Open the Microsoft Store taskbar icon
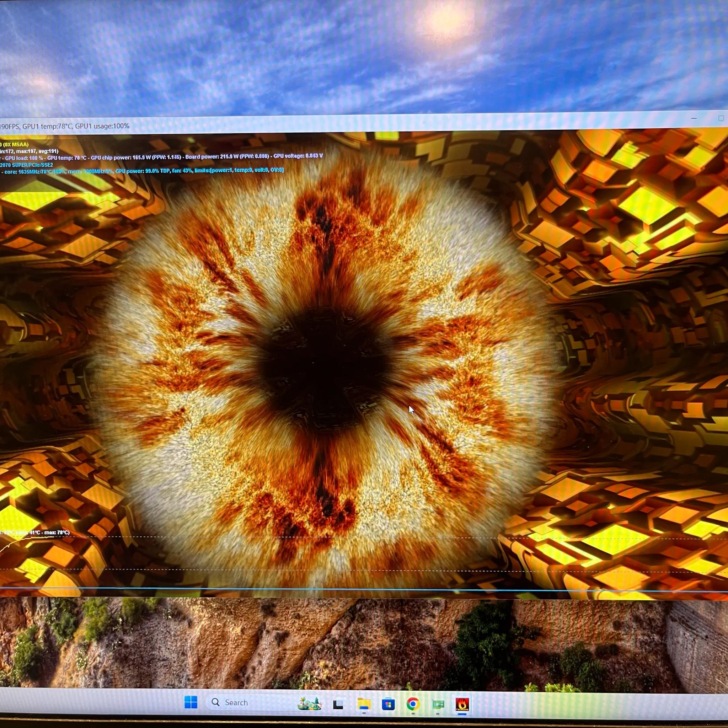This screenshot has width=728, height=728. click(x=388, y=704)
